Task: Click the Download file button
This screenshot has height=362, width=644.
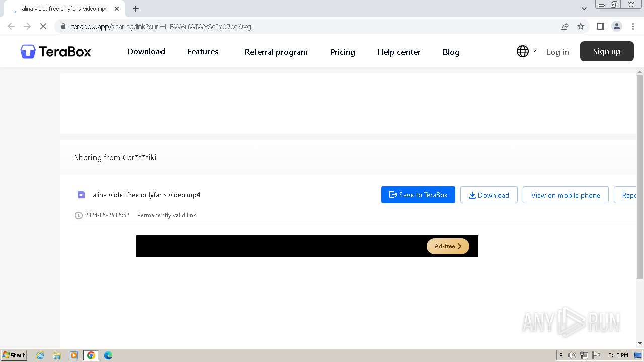Action: 489,195
